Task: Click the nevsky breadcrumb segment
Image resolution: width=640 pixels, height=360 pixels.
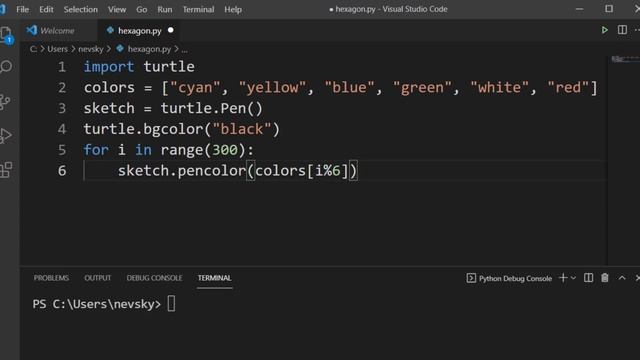Action: [x=91, y=49]
